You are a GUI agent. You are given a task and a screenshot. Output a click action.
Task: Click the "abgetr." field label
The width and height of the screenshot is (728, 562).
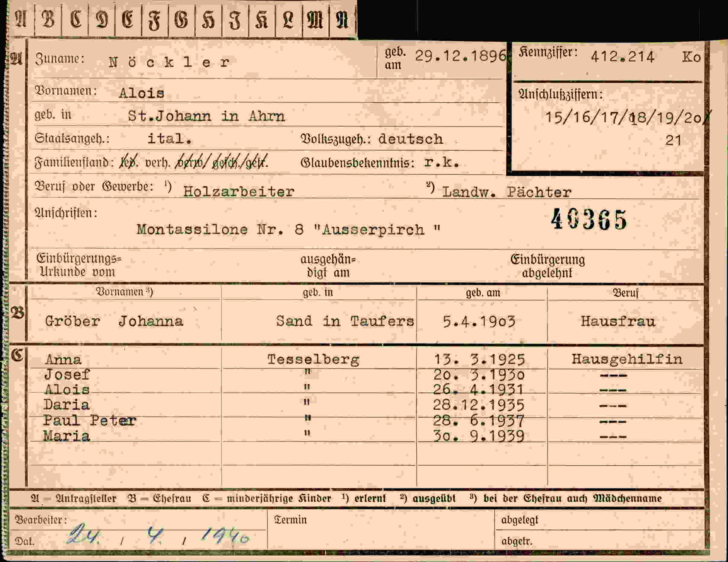[x=517, y=541]
